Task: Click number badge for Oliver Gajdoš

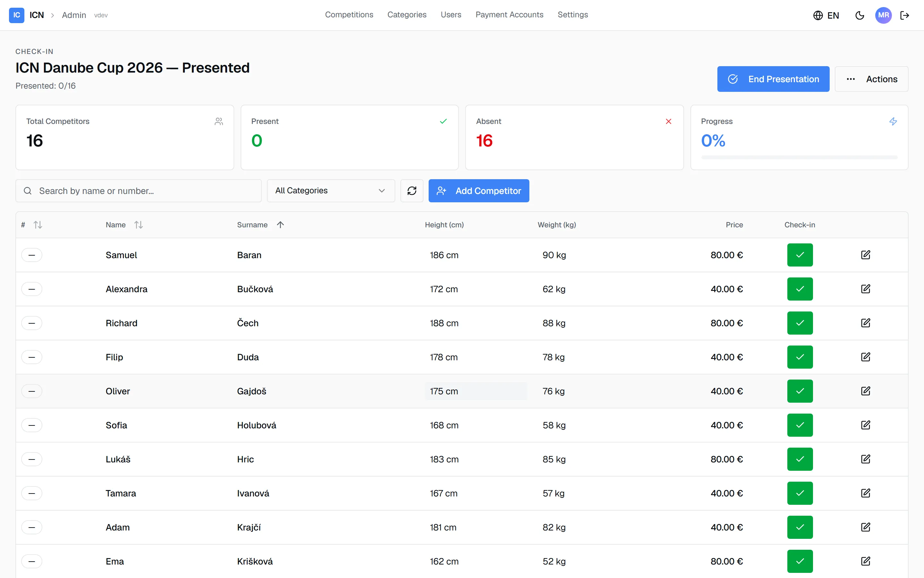Action: (32, 391)
